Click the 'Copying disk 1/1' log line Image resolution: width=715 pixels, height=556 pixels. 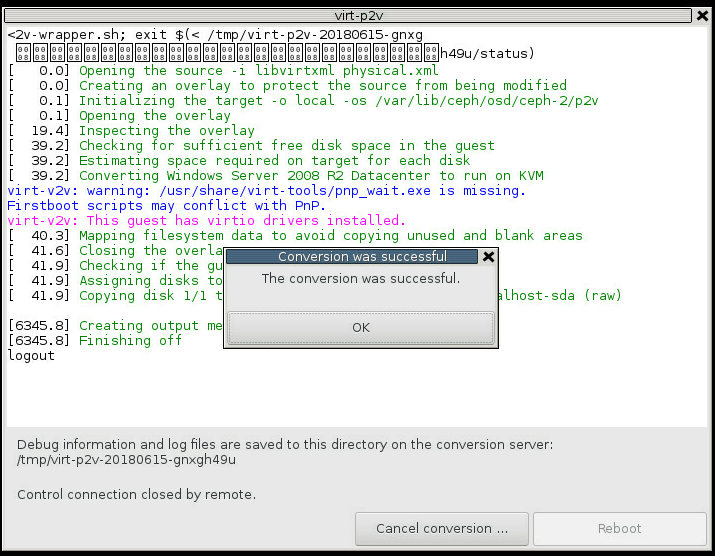point(116,296)
